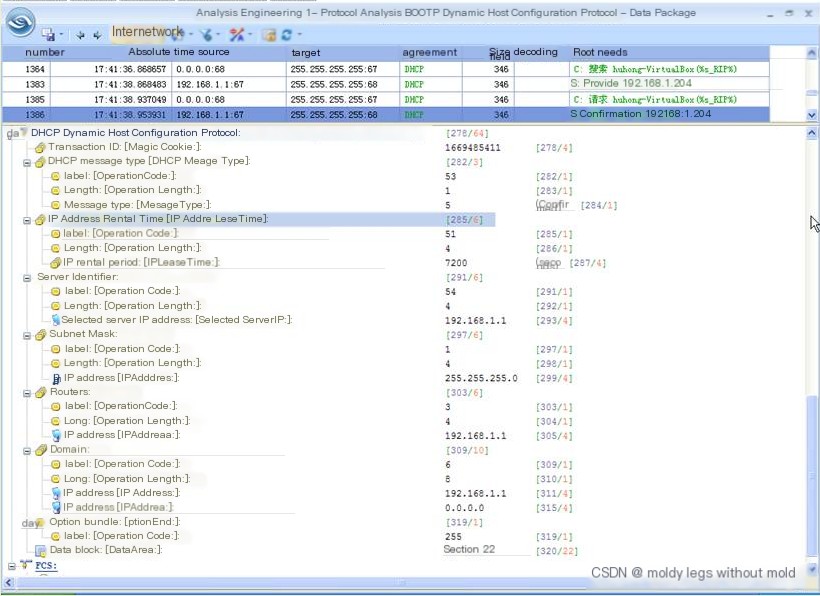
Task: Click the Size decoding column header
Action: (x=523, y=52)
